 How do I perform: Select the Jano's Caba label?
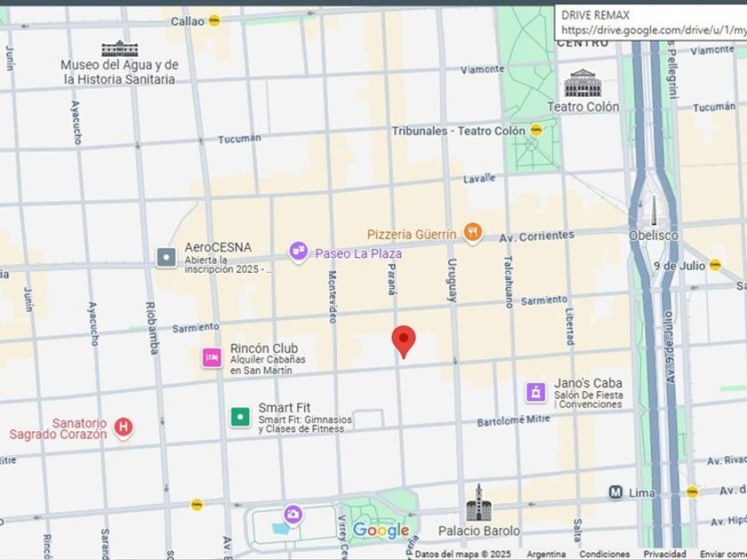coord(588,383)
